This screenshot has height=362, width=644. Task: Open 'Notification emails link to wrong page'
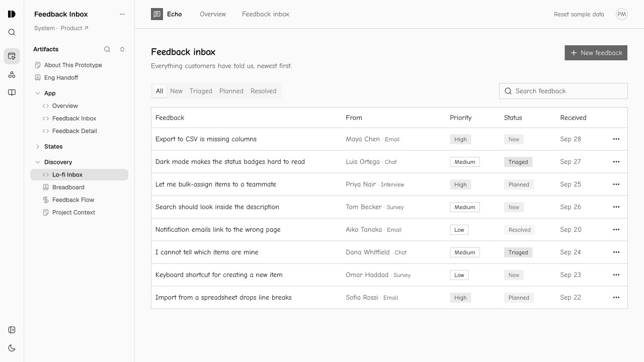tap(218, 230)
